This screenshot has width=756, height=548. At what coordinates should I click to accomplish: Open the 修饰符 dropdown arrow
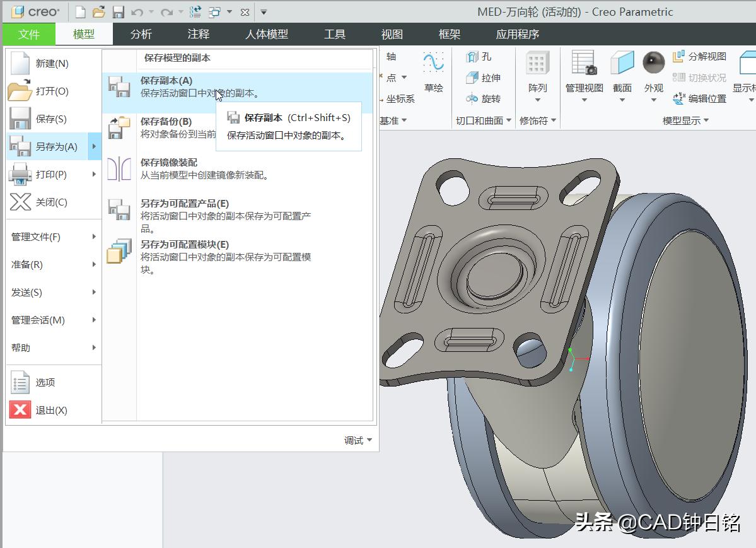coord(554,120)
